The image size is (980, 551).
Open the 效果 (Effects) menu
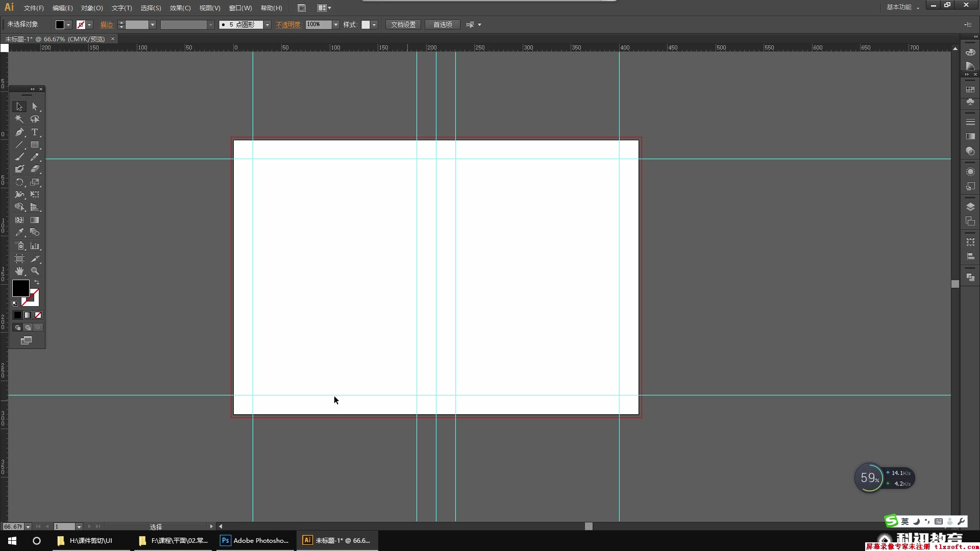[179, 8]
